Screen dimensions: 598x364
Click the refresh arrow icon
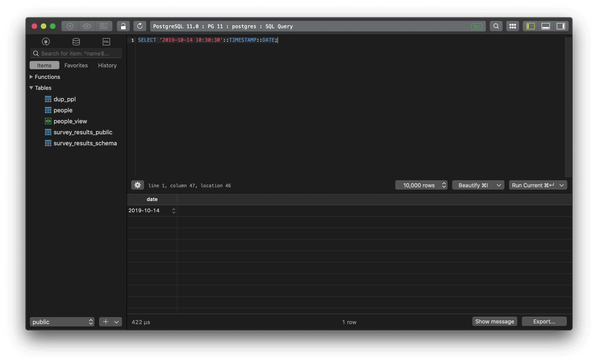point(140,26)
